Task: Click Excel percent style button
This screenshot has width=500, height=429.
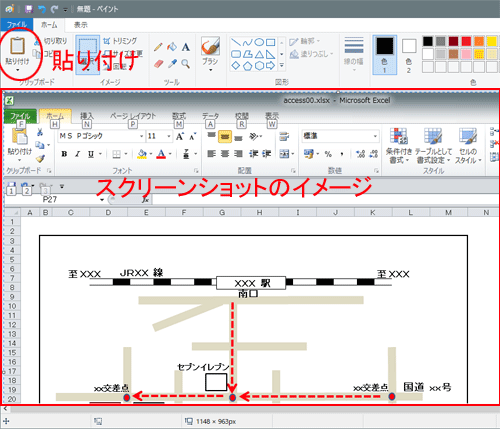Action: pos(328,154)
